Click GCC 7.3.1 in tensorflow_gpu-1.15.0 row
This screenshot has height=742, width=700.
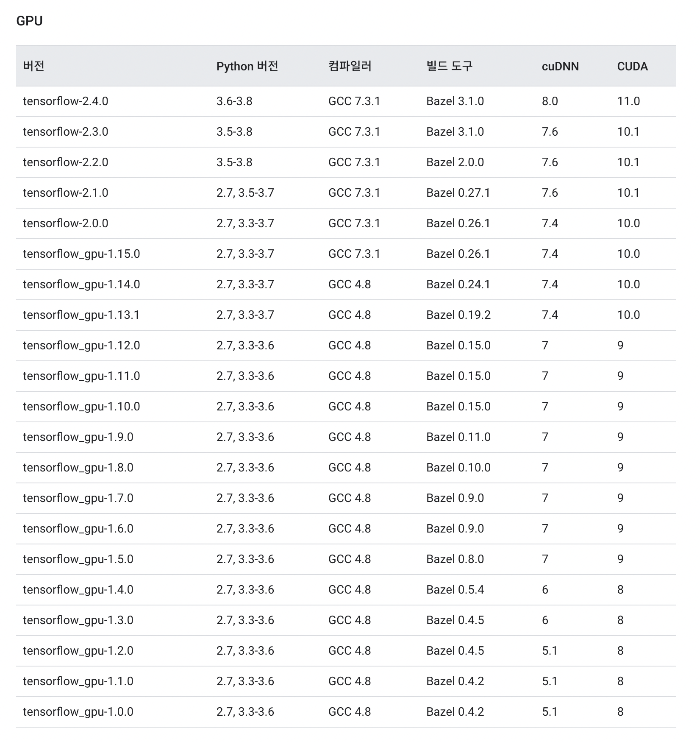[x=354, y=254]
